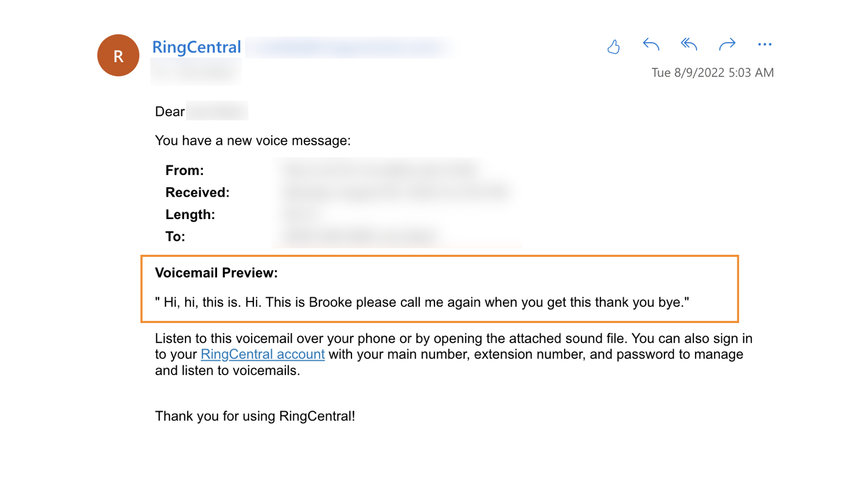Viewport: 868px width, 477px height.
Task: Click the blurred sender email address
Action: (x=350, y=48)
